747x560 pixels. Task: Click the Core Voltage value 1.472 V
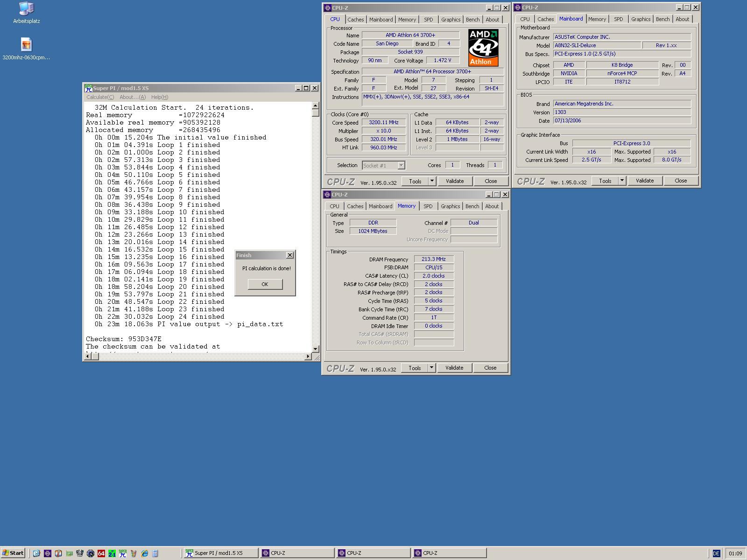(442, 60)
